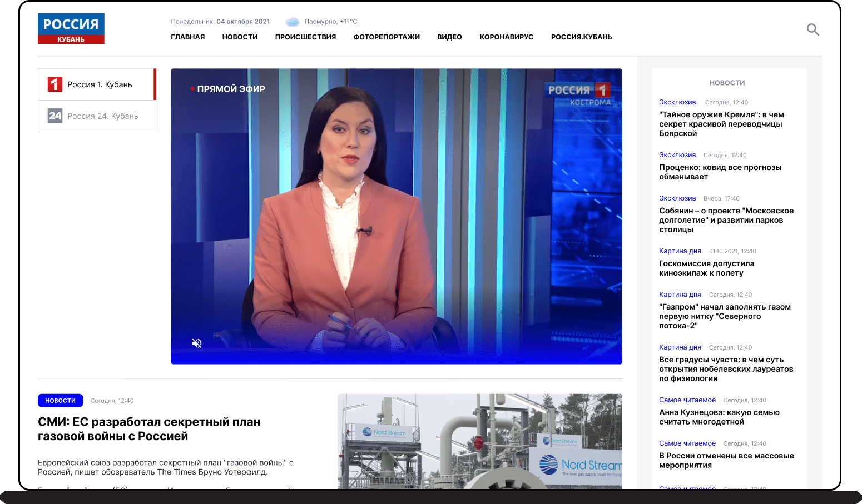Click the cloudy weather icon
The width and height of the screenshot is (862, 504).
[292, 22]
